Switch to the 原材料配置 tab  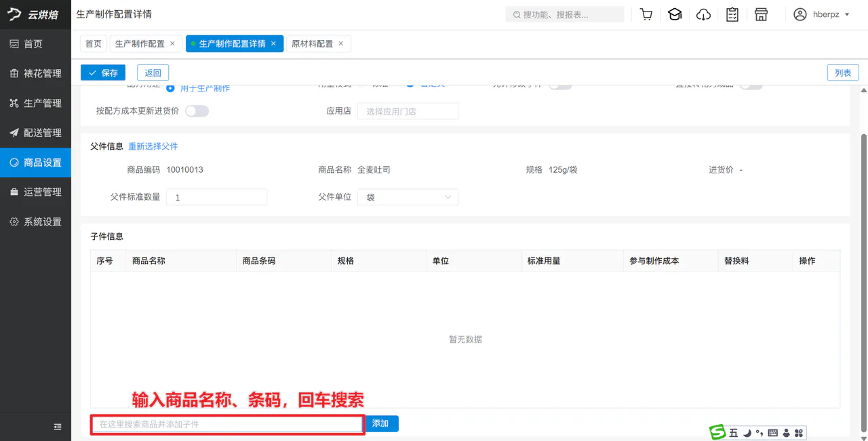pyautogui.click(x=312, y=43)
